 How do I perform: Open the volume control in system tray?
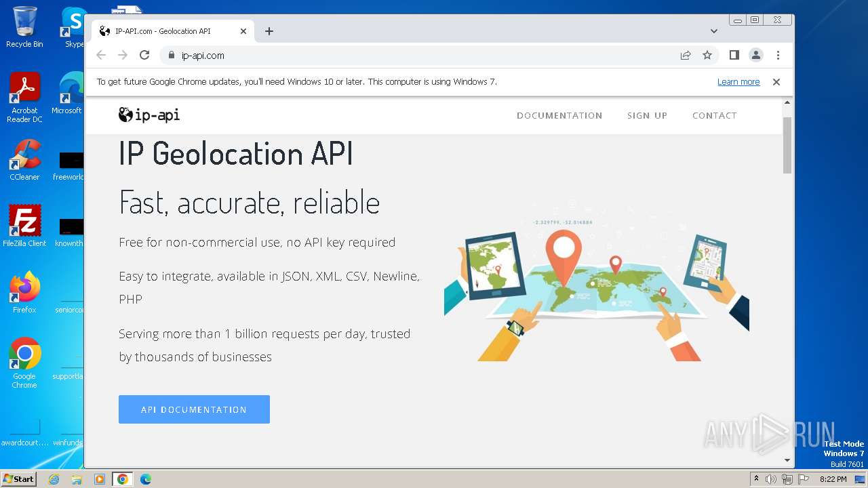[x=771, y=479]
